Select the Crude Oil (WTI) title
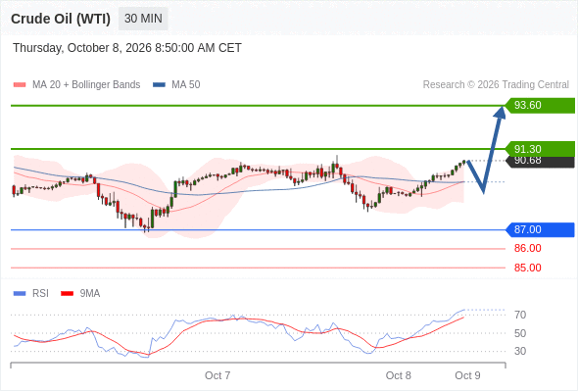 pyautogui.click(x=61, y=19)
